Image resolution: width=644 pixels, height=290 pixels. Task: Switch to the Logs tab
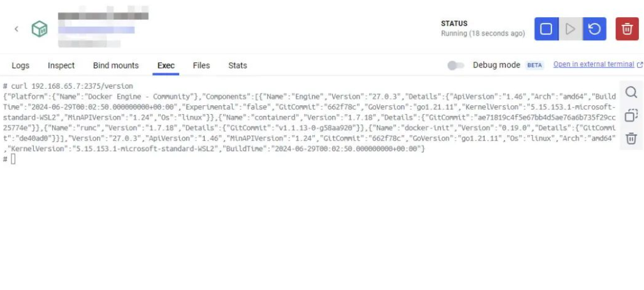[20, 65]
